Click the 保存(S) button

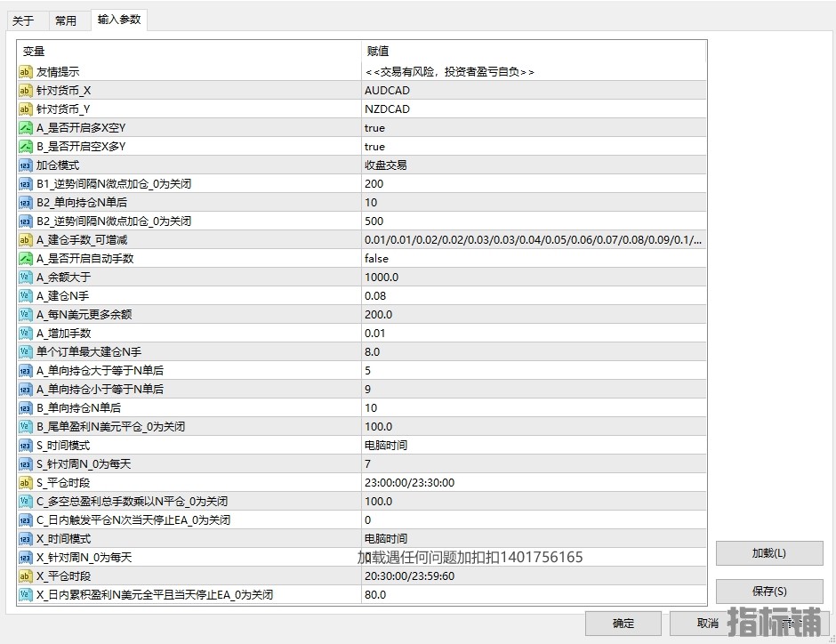[x=768, y=592]
